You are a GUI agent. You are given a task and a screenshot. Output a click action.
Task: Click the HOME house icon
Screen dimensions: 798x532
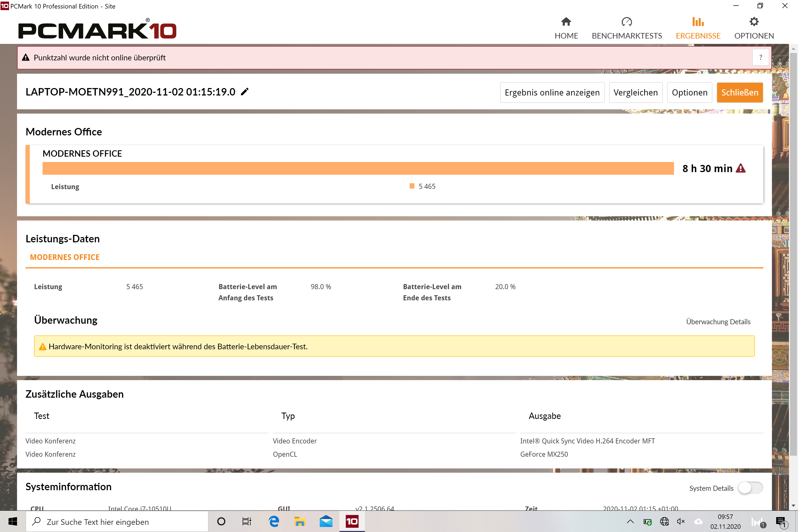click(x=566, y=22)
